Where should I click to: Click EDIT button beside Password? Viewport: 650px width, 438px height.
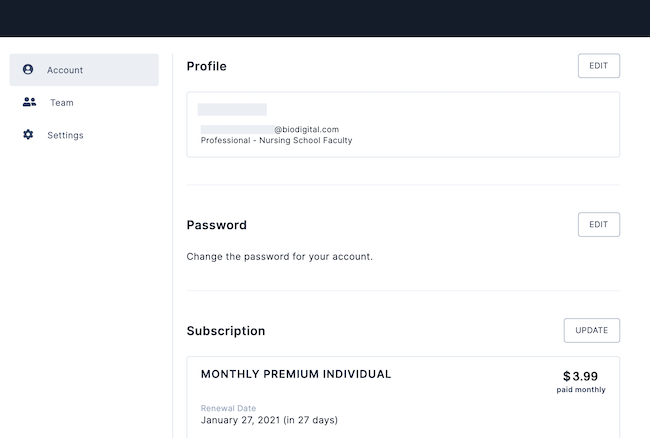(599, 225)
